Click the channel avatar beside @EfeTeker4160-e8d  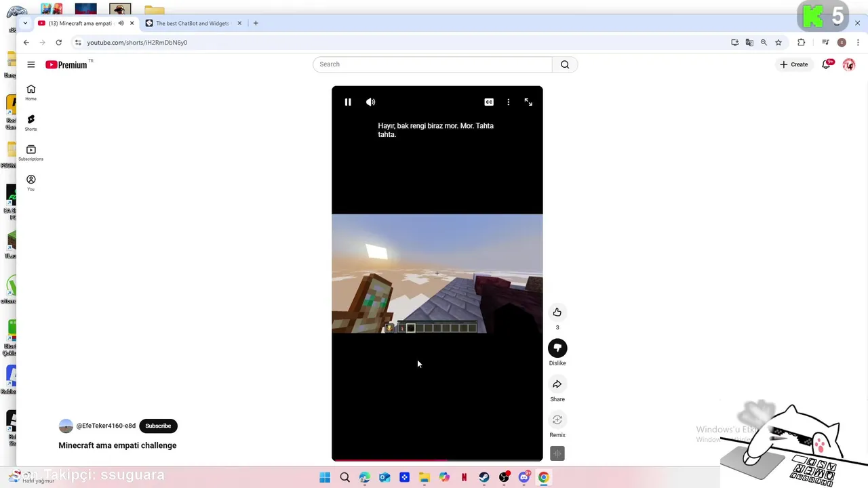click(66, 426)
